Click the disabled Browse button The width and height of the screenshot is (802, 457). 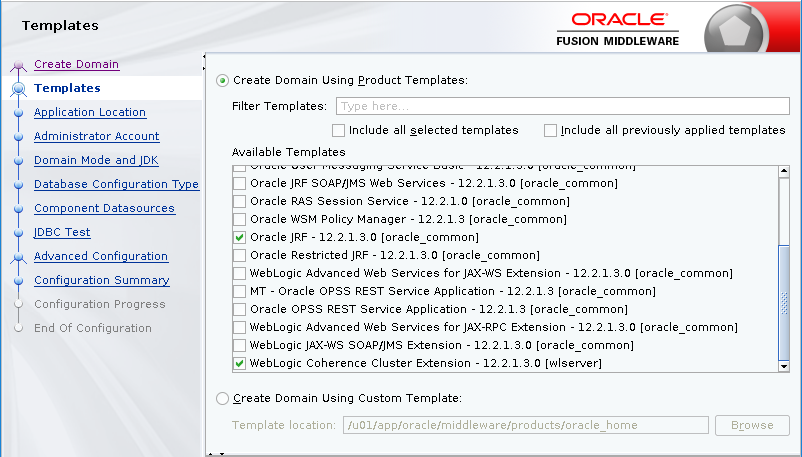point(751,425)
